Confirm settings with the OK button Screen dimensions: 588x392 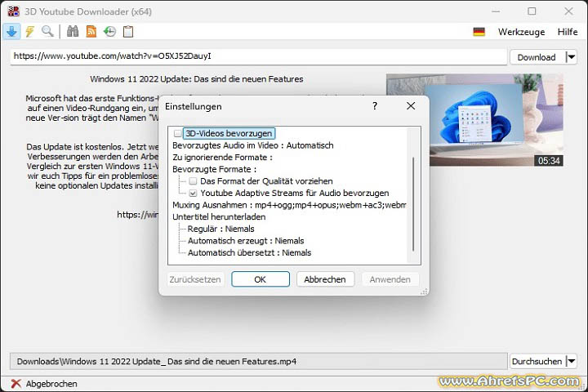tap(261, 279)
